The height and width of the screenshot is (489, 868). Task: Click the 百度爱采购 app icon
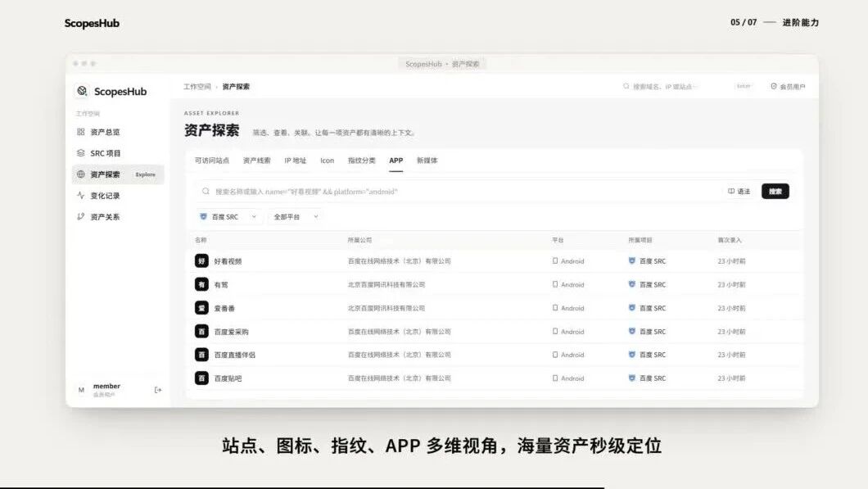point(201,331)
